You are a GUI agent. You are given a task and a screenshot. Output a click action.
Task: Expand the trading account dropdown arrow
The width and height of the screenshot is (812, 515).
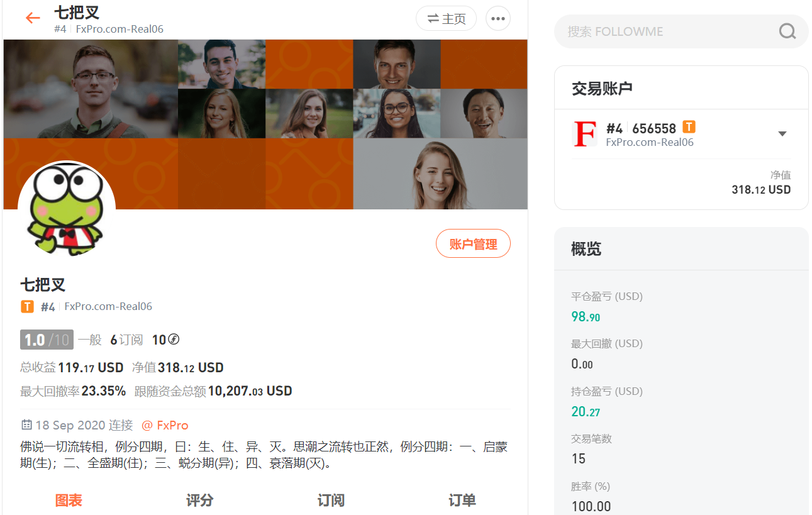[782, 134]
